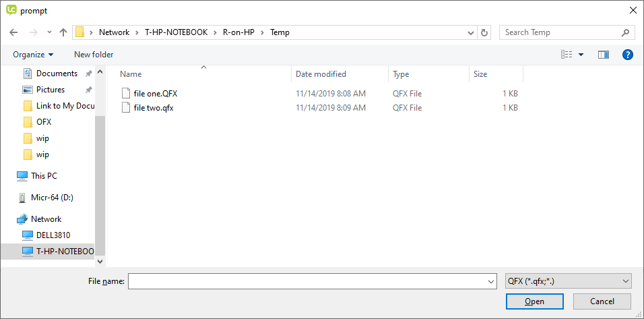Expand the view options dropdown arrow

click(581, 55)
